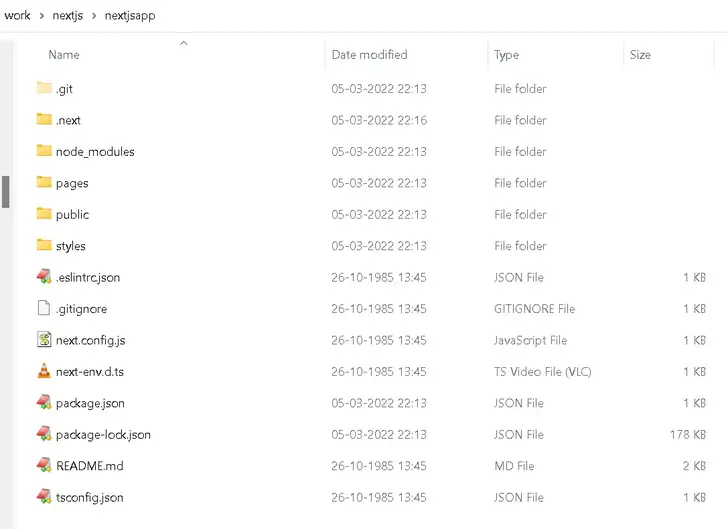Viewport: 728px width, 529px height.
Task: Select the .gitignore blank file icon
Action: [x=44, y=309]
